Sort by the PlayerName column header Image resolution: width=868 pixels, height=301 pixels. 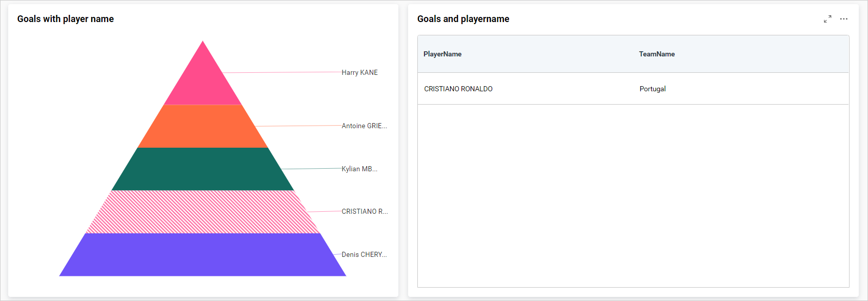(442, 54)
